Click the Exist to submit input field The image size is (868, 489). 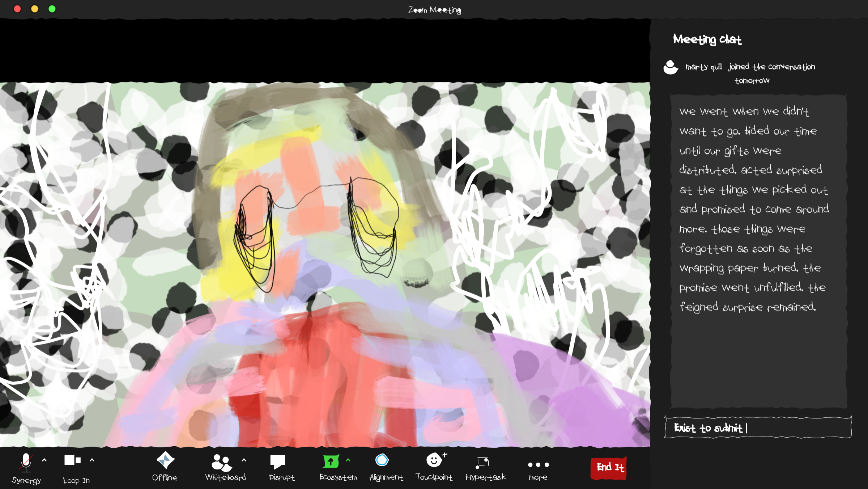758,428
